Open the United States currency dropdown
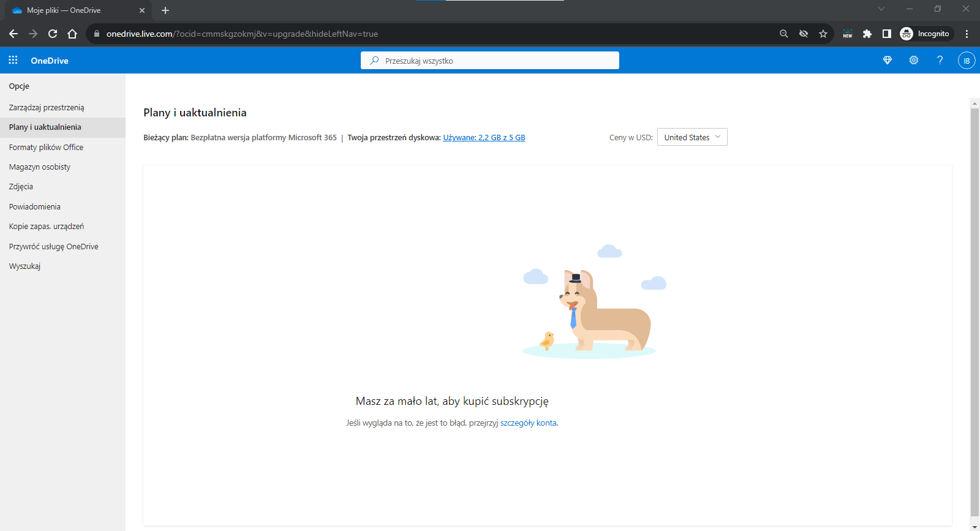The image size is (980, 531). click(692, 137)
